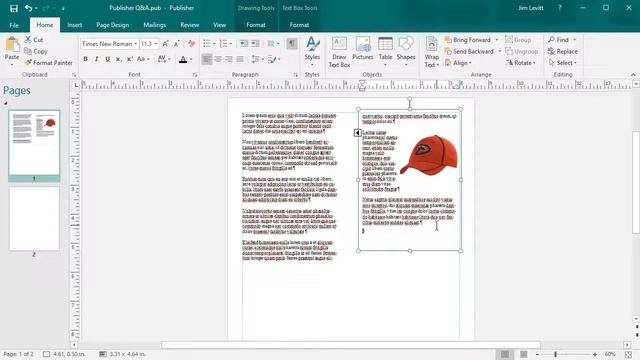This screenshot has width=640, height=360.
Task: Clear all formatting icon
Action: point(191,44)
